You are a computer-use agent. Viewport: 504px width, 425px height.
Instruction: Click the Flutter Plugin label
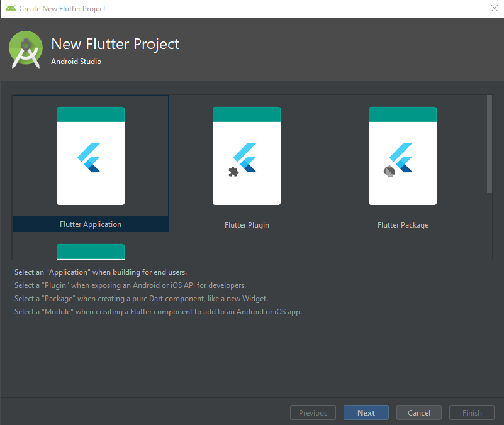pos(247,225)
